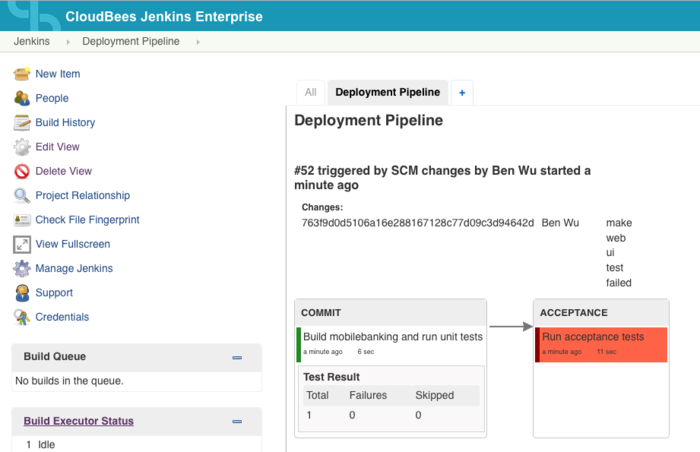700x452 pixels.
Task: Select the Deployment Pipeline view tab
Action: 388,92
